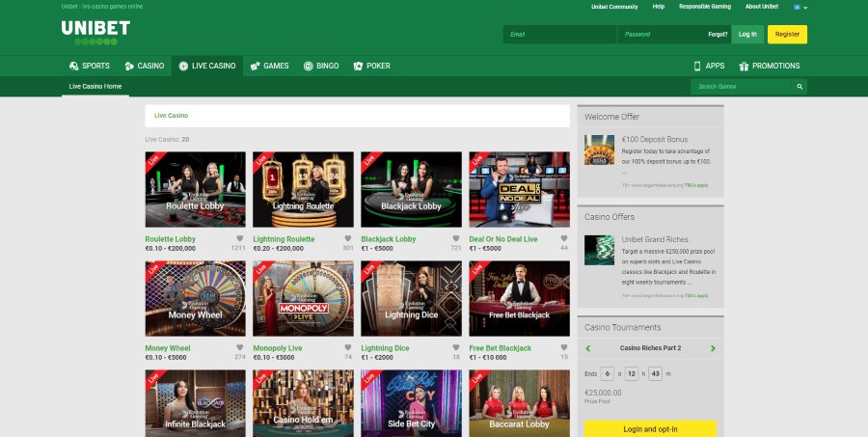Open the Games menu
868x437 pixels.
pos(270,66)
